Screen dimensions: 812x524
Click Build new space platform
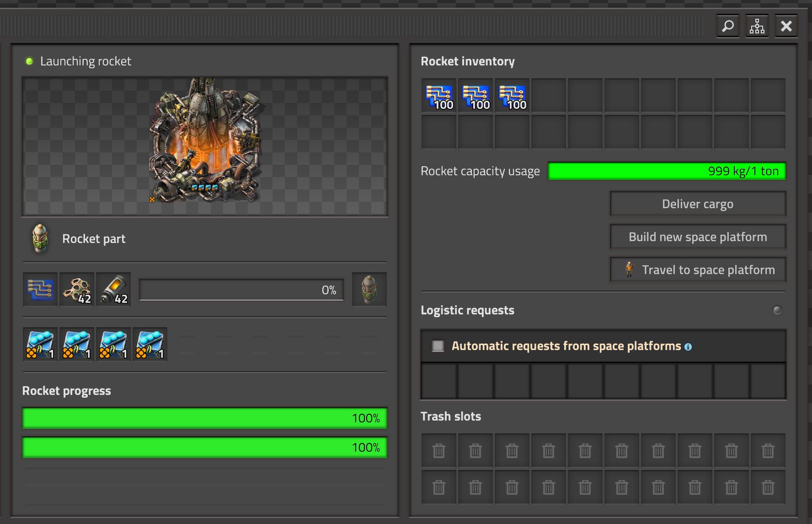[698, 237]
